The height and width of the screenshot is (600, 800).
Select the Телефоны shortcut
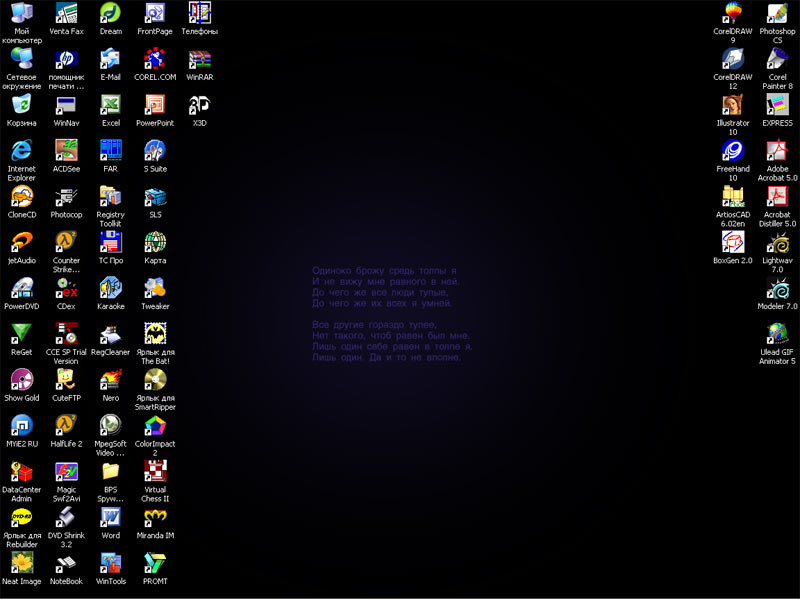tap(199, 13)
